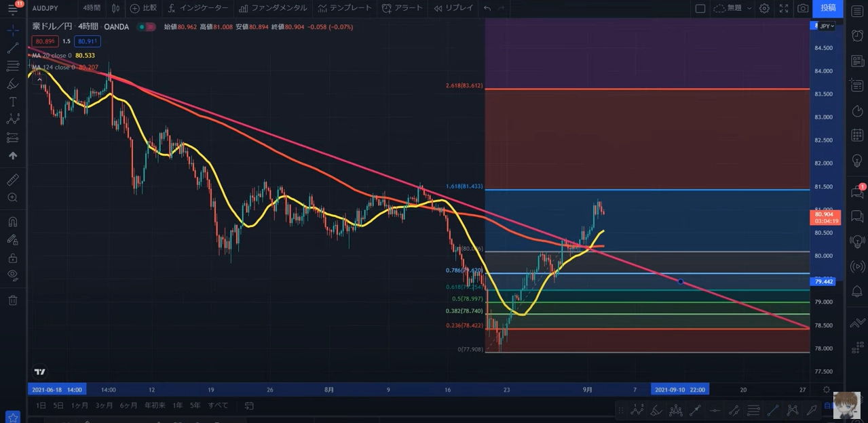The height and width of the screenshot is (423, 868).
Task: Start bar リプレイ replay mode
Action: pos(453,8)
